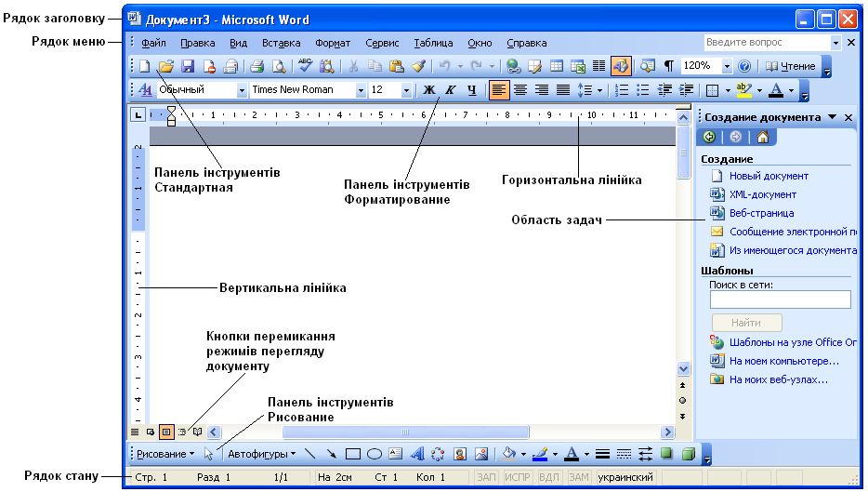Pick highlight color yellow marker button
The width and height of the screenshot is (868, 492).
coord(744,90)
